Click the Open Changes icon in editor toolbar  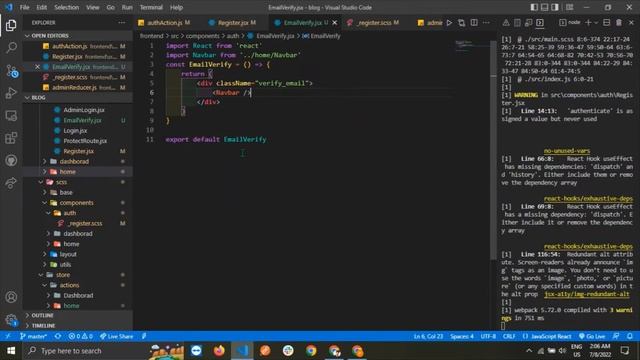click(461, 23)
